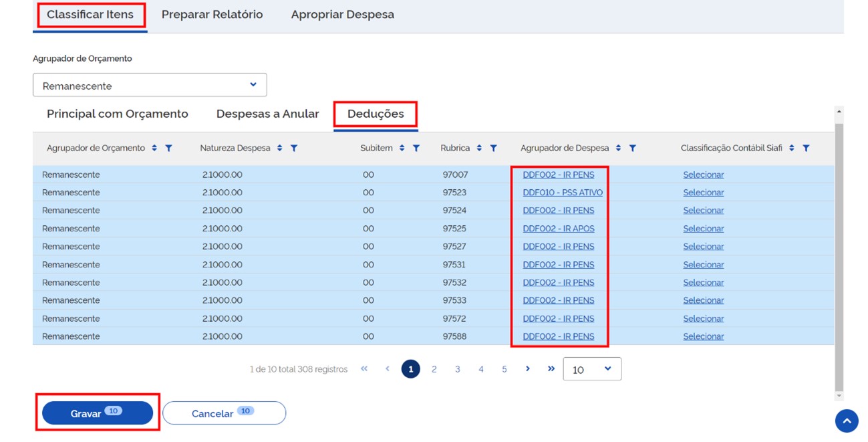Screen dimensions: 868x442
Task: Switch to Preparar Relatório tab
Action: pyautogui.click(x=212, y=14)
